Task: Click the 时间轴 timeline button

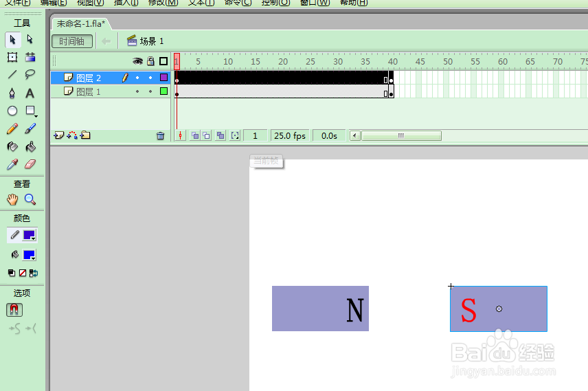Action: pos(72,41)
